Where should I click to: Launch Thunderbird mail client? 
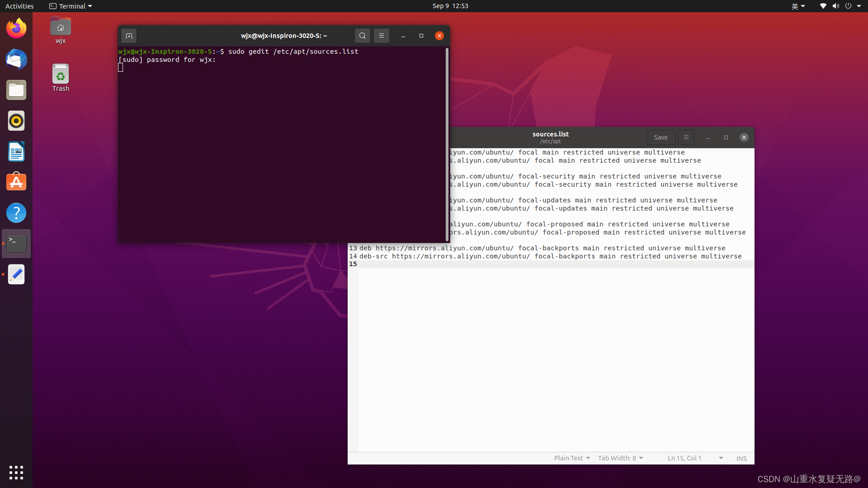16,59
